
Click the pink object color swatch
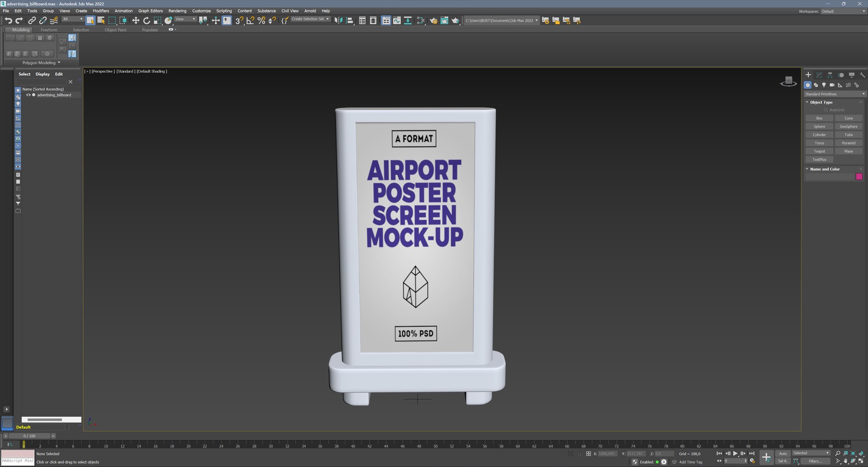(x=859, y=176)
